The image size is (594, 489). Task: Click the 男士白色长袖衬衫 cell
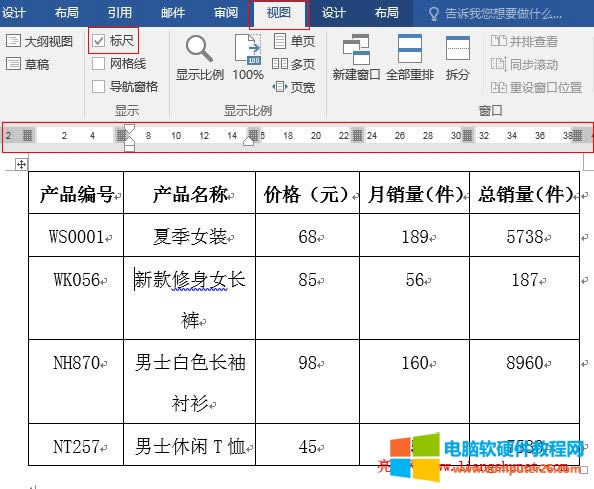189,381
